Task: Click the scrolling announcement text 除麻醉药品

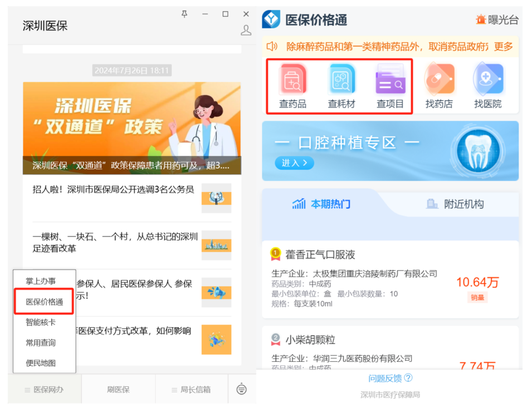Action: pyautogui.click(x=388, y=46)
